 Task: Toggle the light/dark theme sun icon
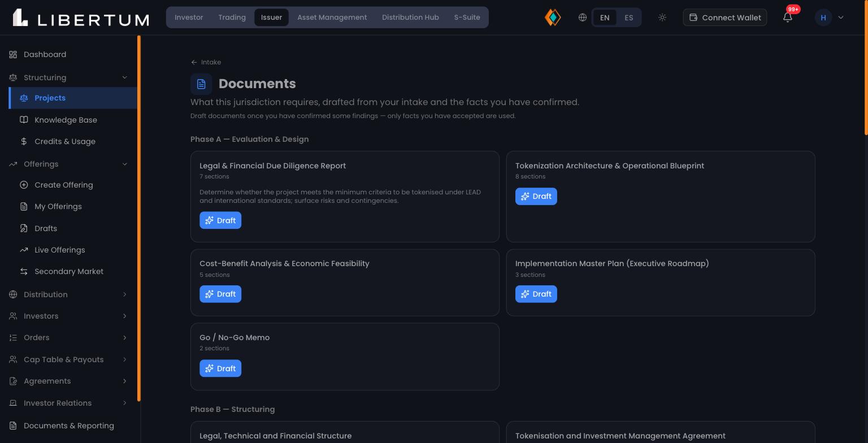(x=662, y=18)
